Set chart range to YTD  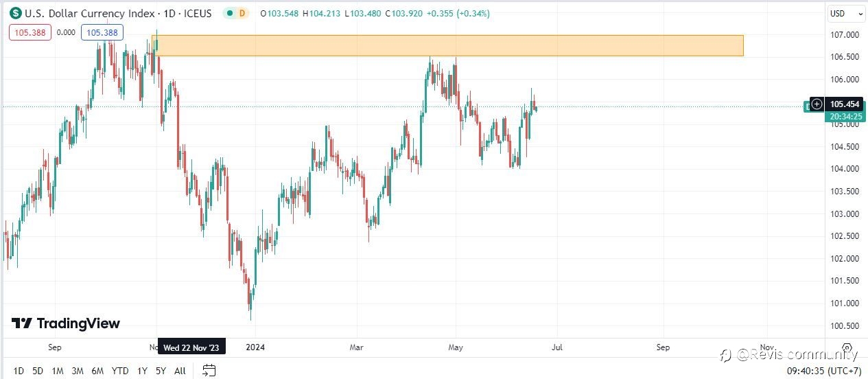pos(120,371)
